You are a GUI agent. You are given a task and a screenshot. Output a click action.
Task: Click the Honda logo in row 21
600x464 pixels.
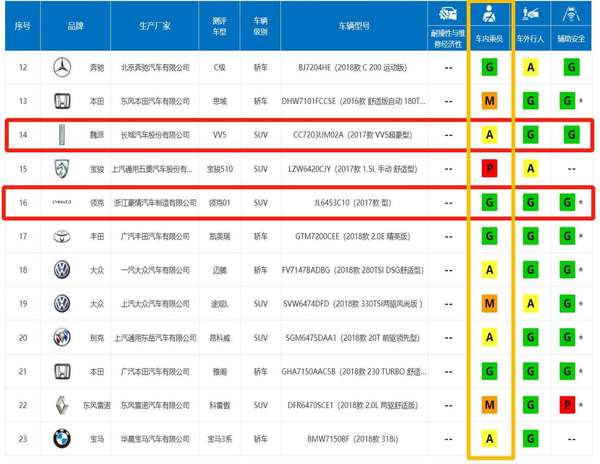(62, 371)
